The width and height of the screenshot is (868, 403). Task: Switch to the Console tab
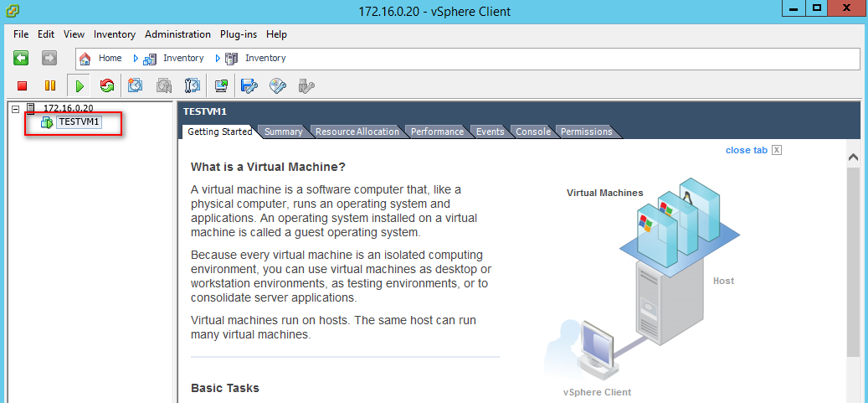pyautogui.click(x=533, y=132)
